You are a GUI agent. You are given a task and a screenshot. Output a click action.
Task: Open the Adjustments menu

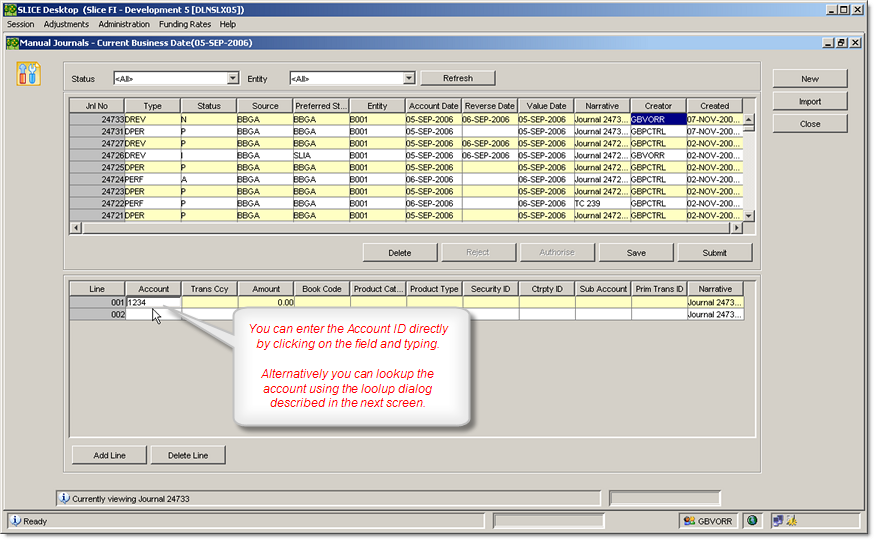66,24
